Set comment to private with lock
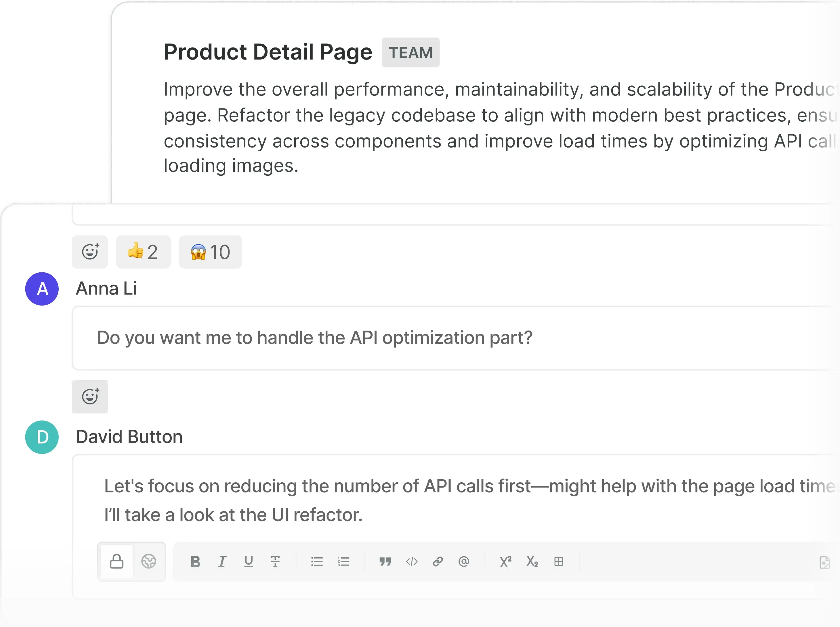840x627 pixels. click(117, 561)
